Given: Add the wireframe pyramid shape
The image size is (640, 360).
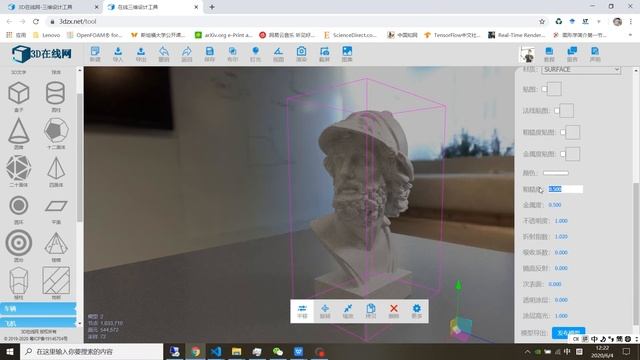Looking at the screenshot, I should click(x=56, y=244).
